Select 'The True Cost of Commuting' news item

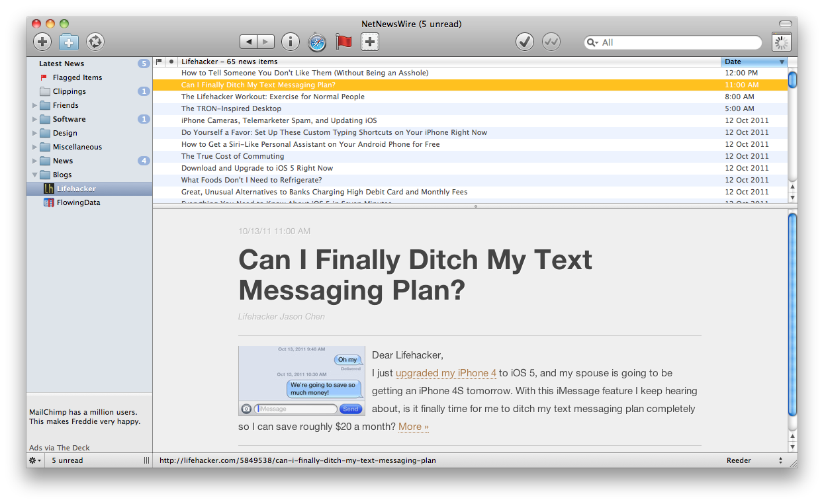point(470,156)
